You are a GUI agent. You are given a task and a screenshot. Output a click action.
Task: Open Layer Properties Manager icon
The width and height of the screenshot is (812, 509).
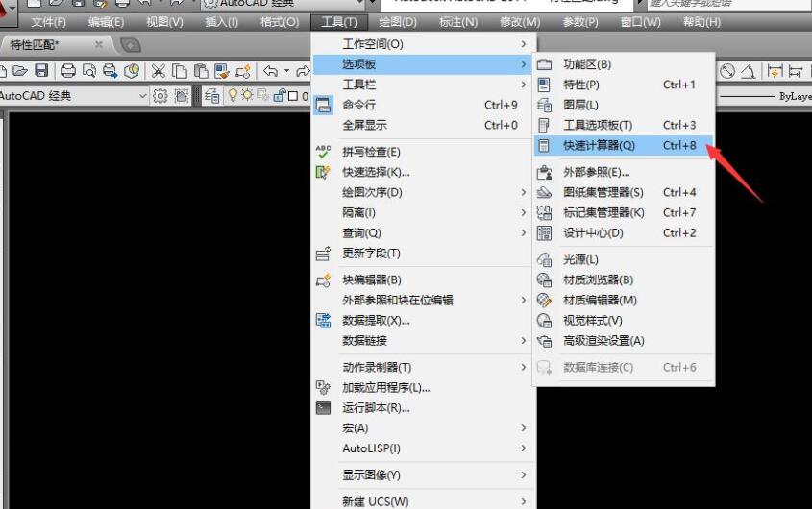click(211, 96)
